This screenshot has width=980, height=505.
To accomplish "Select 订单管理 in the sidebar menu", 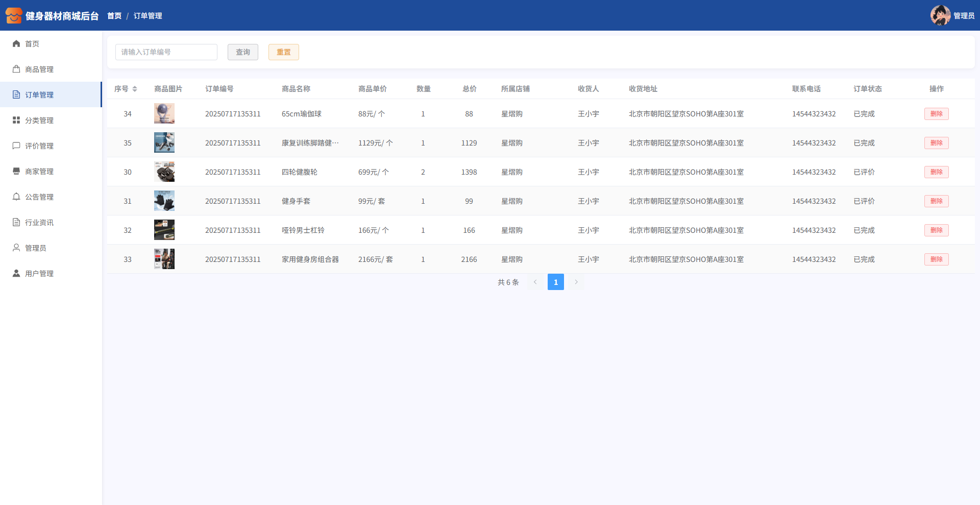I will tap(39, 94).
